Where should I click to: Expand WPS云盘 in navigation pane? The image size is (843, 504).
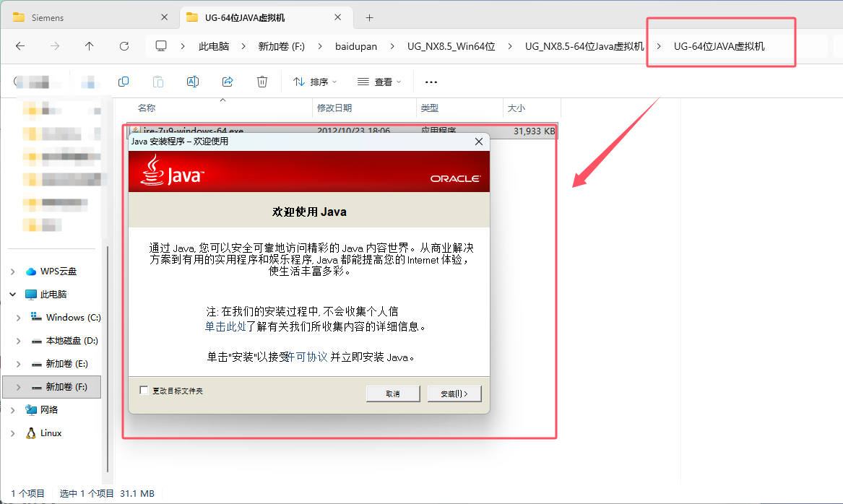click(13, 272)
